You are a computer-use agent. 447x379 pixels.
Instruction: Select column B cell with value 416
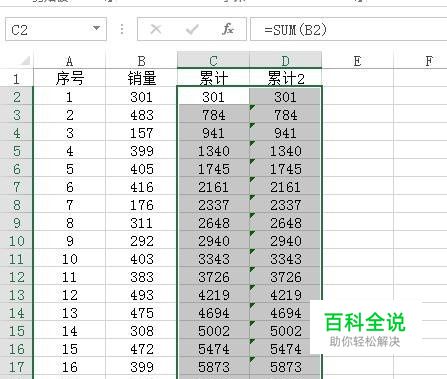(x=141, y=187)
